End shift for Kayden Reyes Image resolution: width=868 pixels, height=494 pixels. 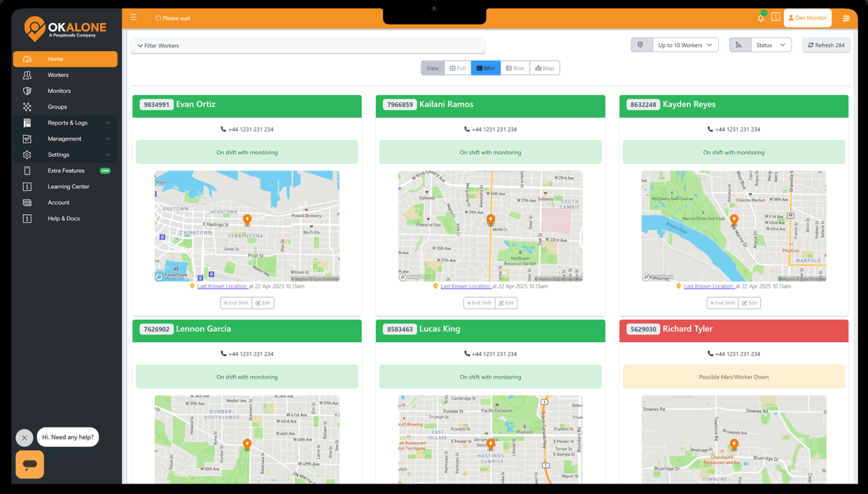click(x=723, y=303)
